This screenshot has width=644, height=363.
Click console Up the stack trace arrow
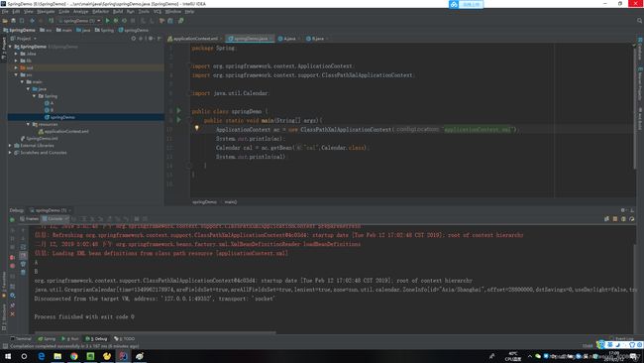tap(23, 230)
